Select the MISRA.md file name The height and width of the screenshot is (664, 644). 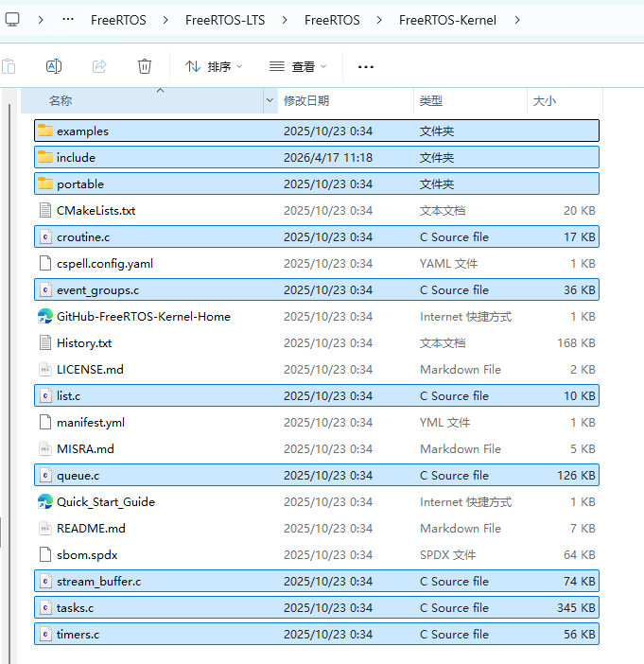click(x=85, y=449)
